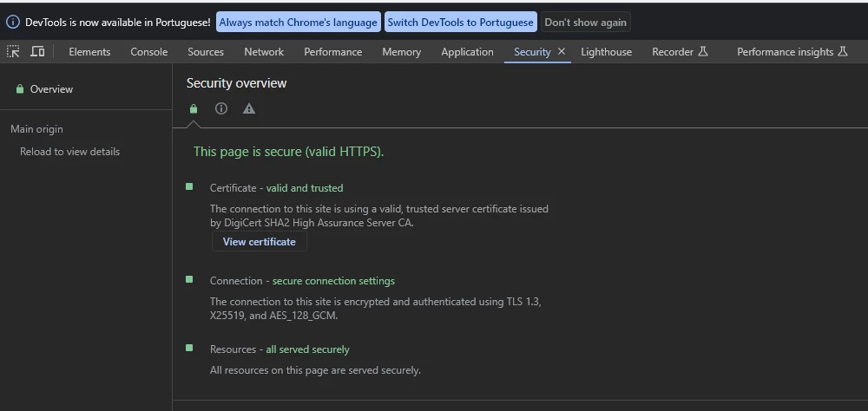Open the Application tab

467,52
